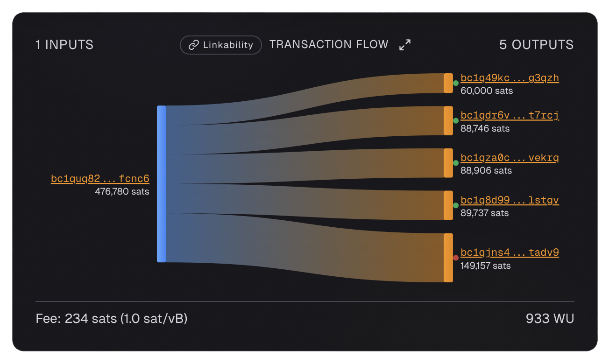Click the green dot next to bc1qza0c output
Screen dimensions: 609x364
(455, 163)
